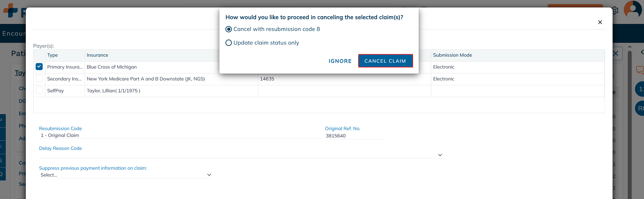This screenshot has width=644, height=199.
Task: Uncheck the Primary Insurance payer checkbox
Action: tap(39, 67)
